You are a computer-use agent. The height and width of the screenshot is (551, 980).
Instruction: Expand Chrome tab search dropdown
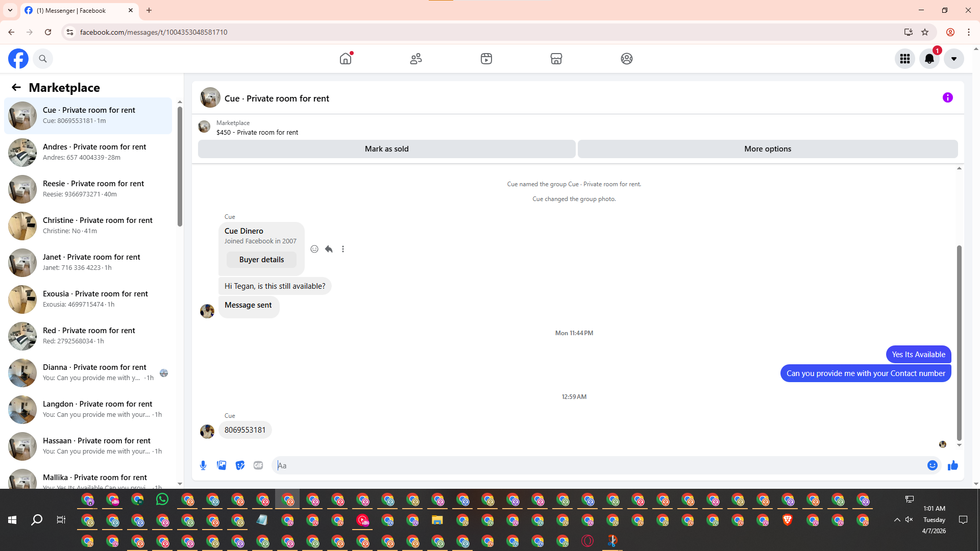click(10, 10)
